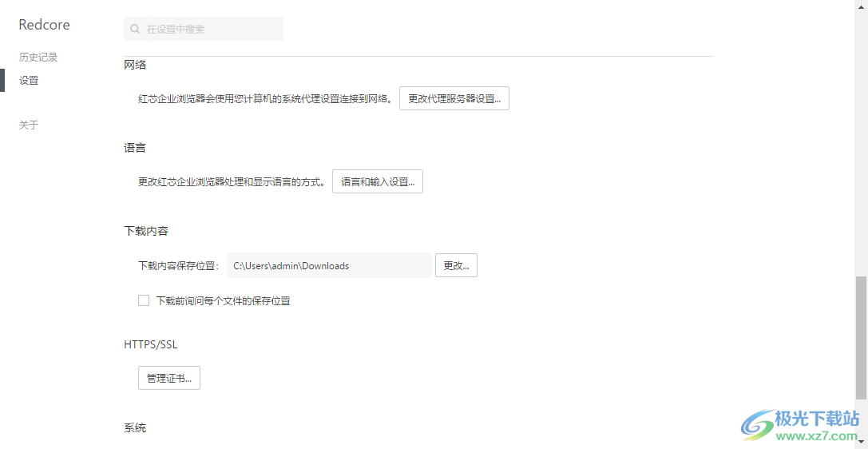The image size is (868, 449).
Task: Click the vertical scrollbar thumb
Action: click(862, 338)
